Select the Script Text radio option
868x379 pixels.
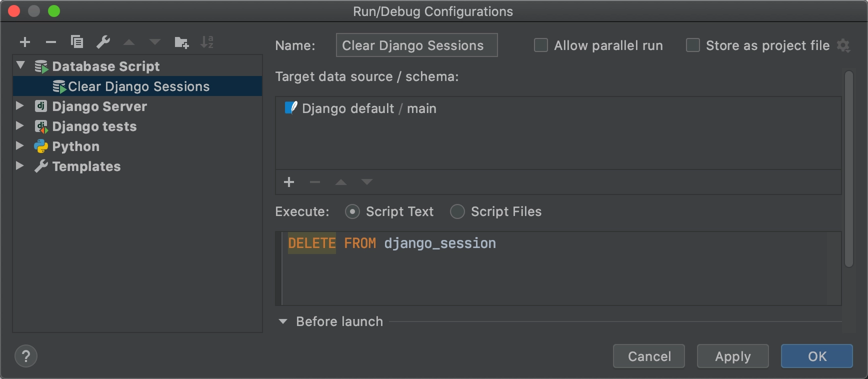click(x=352, y=211)
